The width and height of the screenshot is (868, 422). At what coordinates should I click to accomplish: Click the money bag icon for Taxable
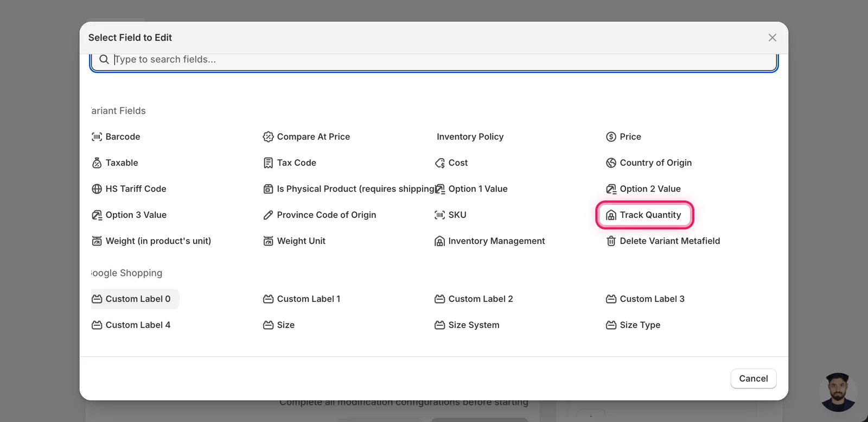(97, 163)
